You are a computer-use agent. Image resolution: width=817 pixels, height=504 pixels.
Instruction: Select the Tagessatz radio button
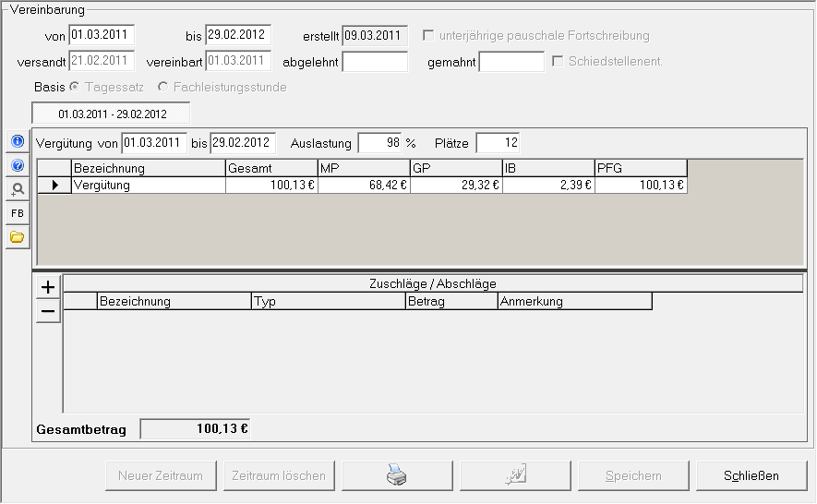(x=76, y=88)
